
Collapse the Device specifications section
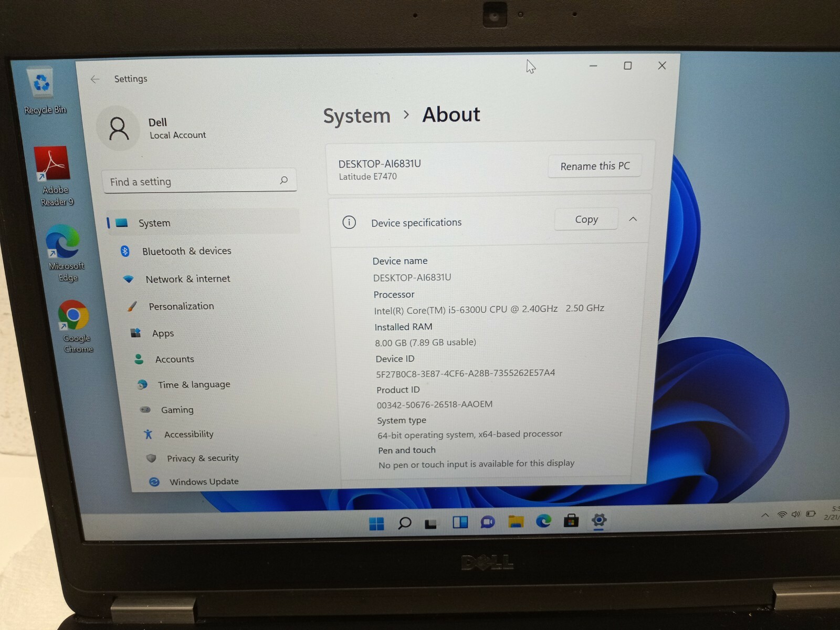[x=633, y=219]
